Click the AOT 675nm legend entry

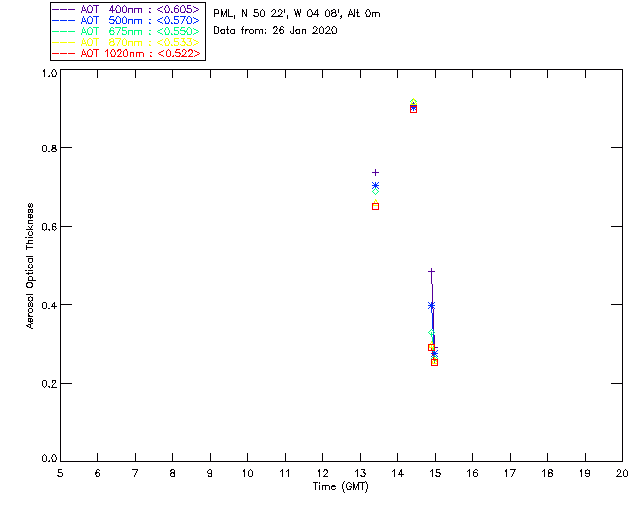click(126, 31)
